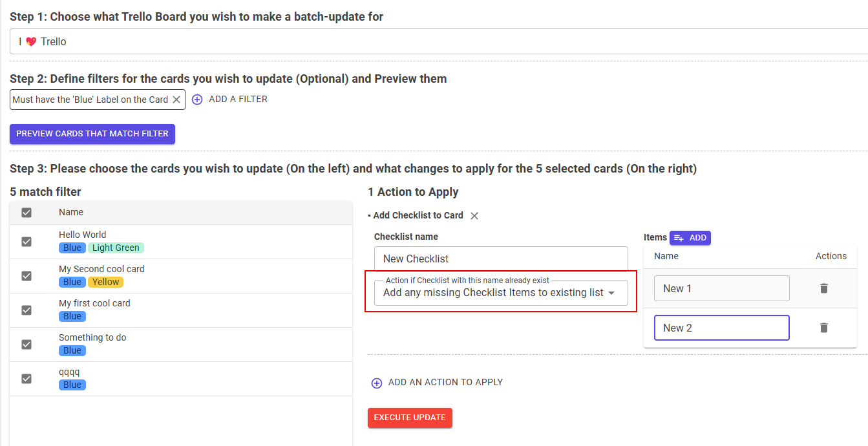Select the New 2 item name field

tap(721, 327)
